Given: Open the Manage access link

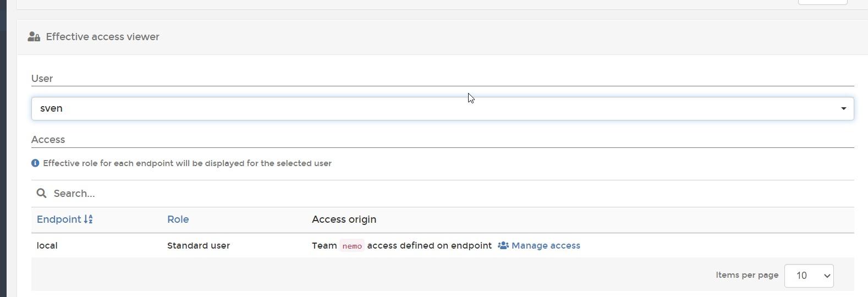Looking at the screenshot, I should pyautogui.click(x=546, y=246).
